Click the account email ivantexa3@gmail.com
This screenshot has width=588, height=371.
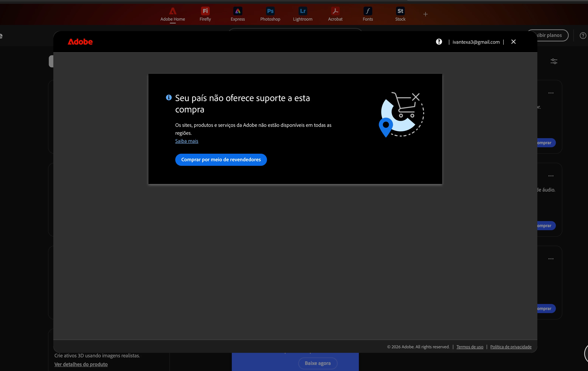476,42
